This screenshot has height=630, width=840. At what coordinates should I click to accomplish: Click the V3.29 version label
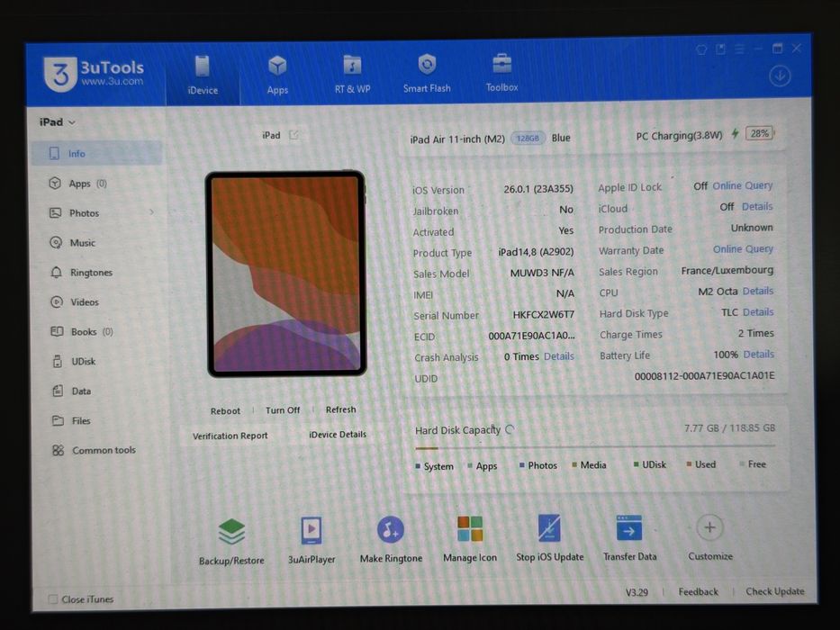coord(637,592)
